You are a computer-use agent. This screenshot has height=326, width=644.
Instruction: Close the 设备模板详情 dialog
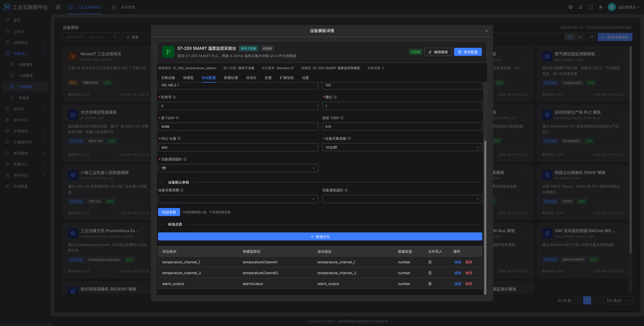[x=487, y=31]
